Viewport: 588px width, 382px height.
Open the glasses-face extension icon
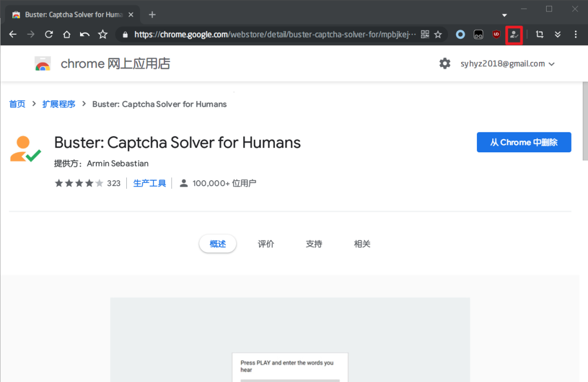(x=479, y=34)
